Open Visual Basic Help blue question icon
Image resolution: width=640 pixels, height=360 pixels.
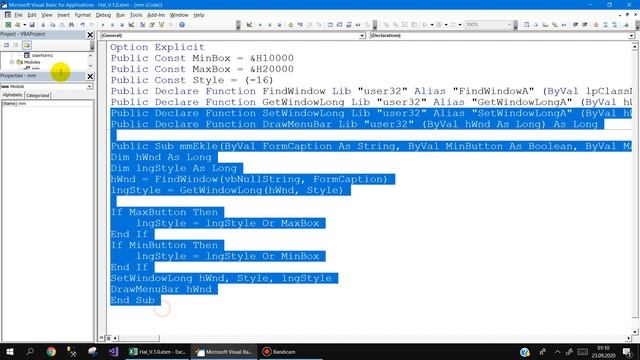pos(182,25)
